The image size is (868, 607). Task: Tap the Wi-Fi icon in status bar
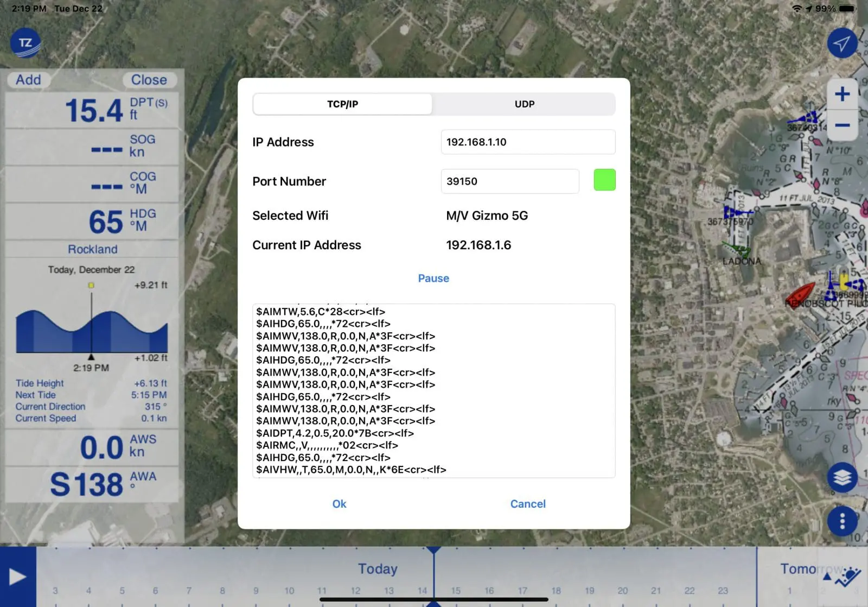point(797,9)
